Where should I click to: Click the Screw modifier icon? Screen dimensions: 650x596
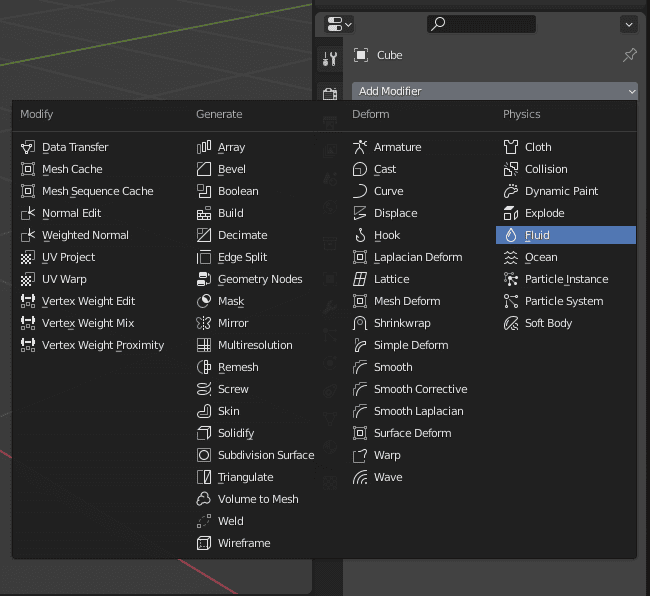[204, 389]
